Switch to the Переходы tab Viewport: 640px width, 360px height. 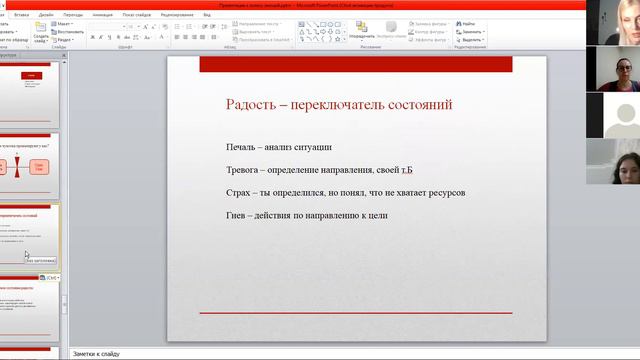[x=73, y=15]
